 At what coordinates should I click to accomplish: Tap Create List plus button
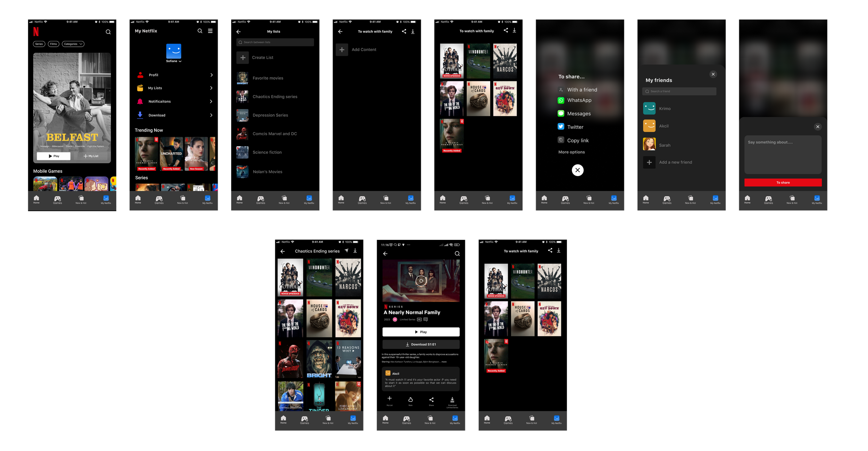pyautogui.click(x=243, y=58)
